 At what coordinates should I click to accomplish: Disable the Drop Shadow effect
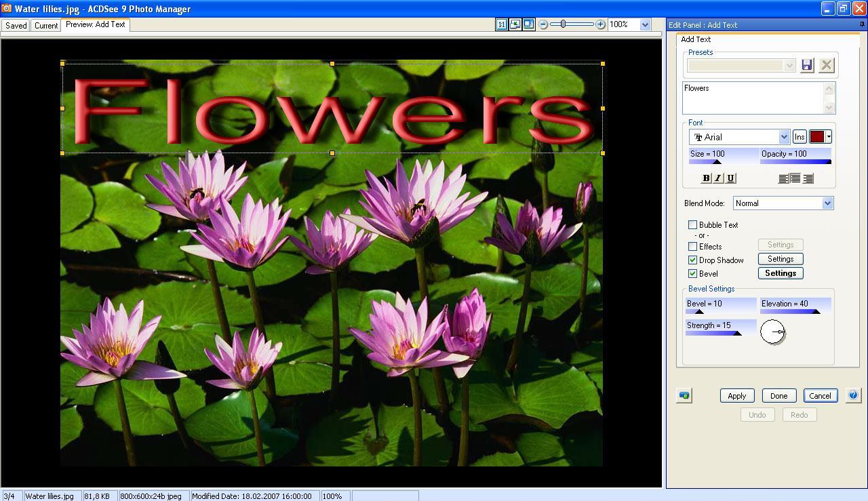693,260
